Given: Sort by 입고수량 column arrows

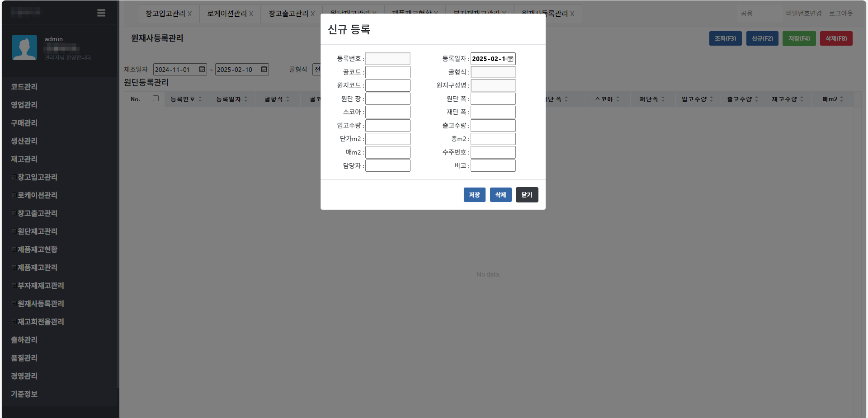Looking at the screenshot, I should point(711,99).
